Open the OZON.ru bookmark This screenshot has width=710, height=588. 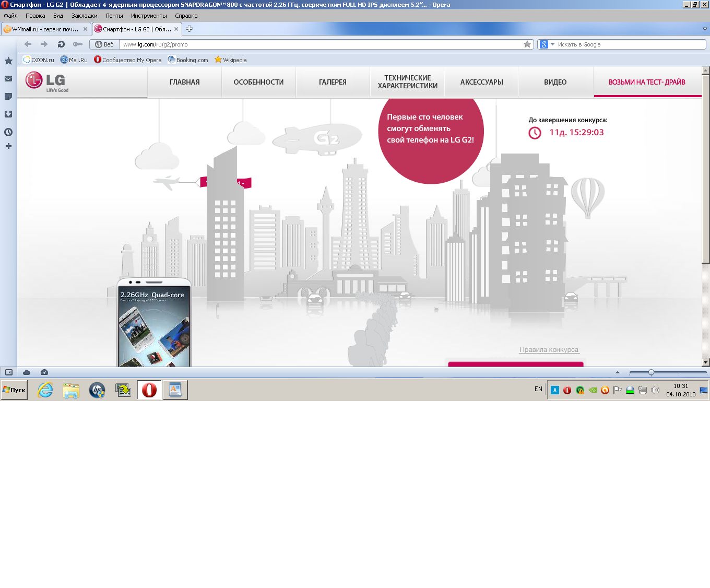click(x=39, y=60)
